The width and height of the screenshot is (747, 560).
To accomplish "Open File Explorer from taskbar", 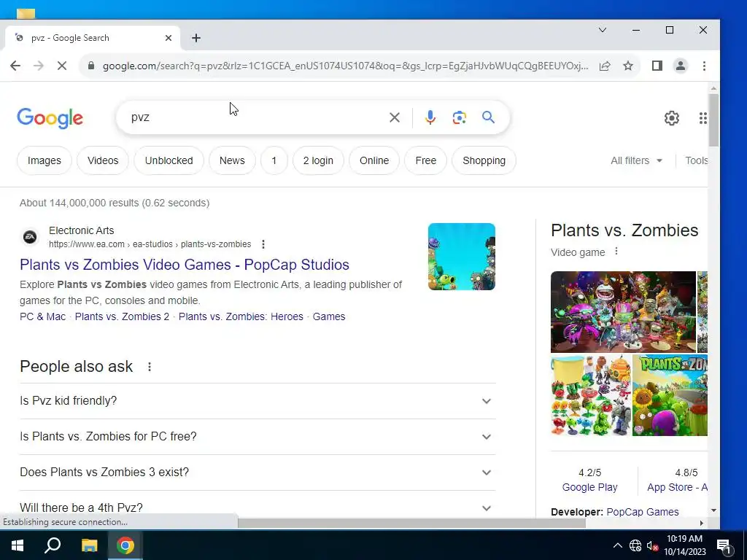I will pyautogui.click(x=89, y=545).
